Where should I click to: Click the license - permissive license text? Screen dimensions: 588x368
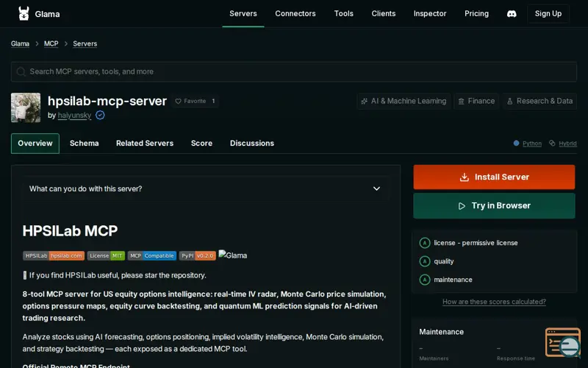(476, 243)
